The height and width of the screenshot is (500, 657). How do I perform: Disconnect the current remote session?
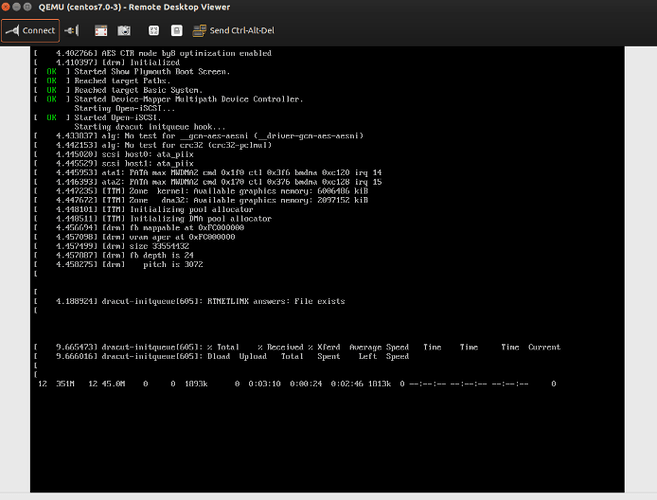coord(73,30)
